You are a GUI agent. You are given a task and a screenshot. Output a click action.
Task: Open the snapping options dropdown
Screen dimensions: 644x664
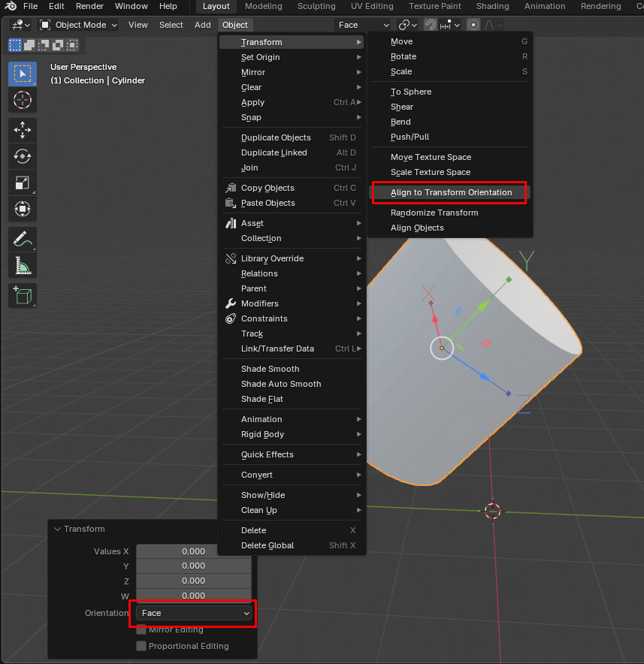click(450, 25)
